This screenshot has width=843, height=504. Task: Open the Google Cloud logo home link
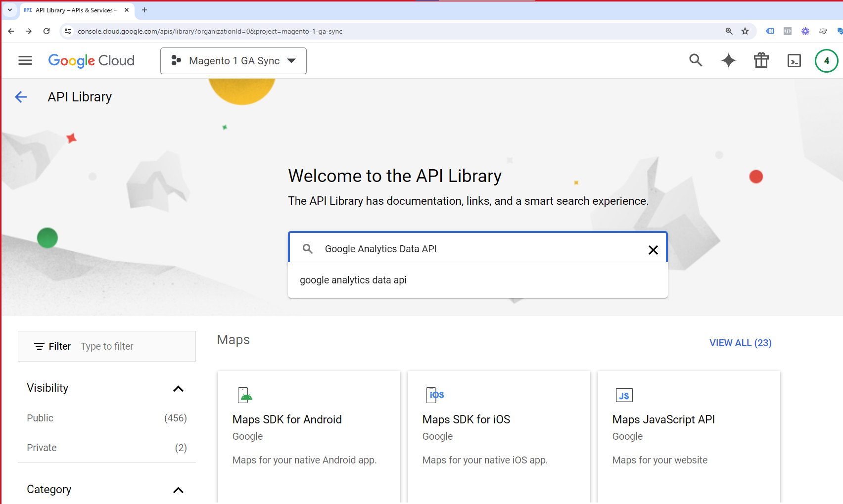[92, 60]
